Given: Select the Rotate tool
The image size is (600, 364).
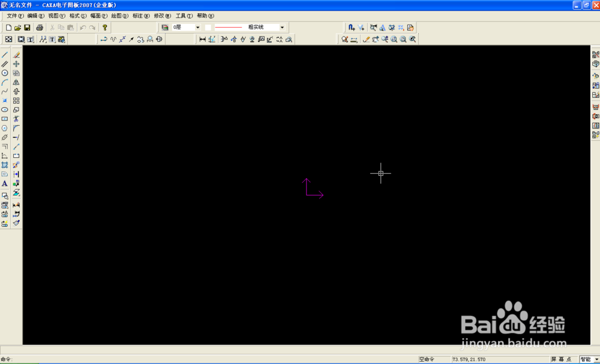Looking at the screenshot, I should 16,91.
